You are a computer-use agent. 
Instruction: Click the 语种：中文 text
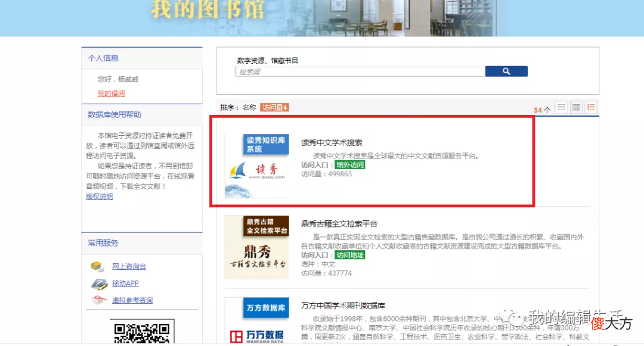click(x=318, y=264)
